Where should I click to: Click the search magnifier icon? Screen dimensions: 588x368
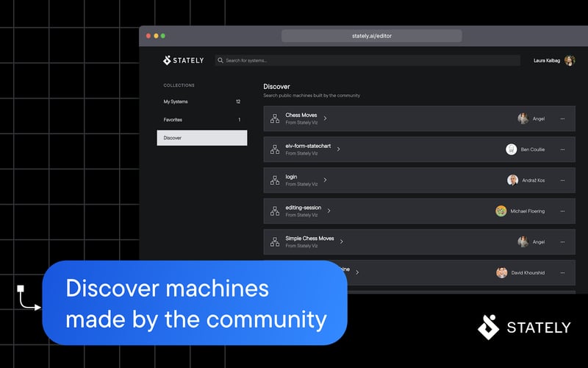[x=220, y=60]
